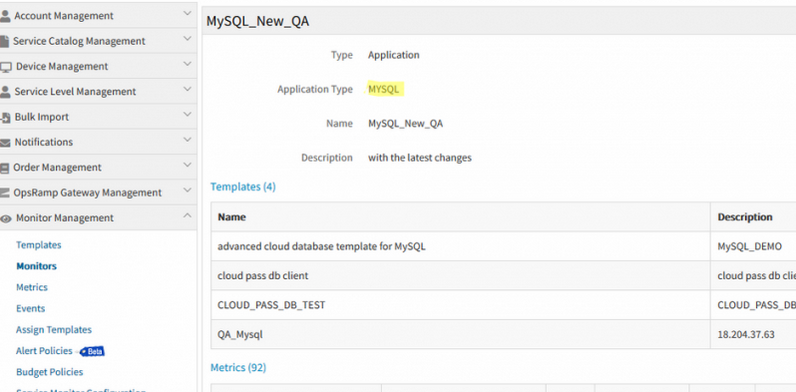Click the highlighted MYSQL application type value
Screen dimensions: 796x392
(384, 89)
